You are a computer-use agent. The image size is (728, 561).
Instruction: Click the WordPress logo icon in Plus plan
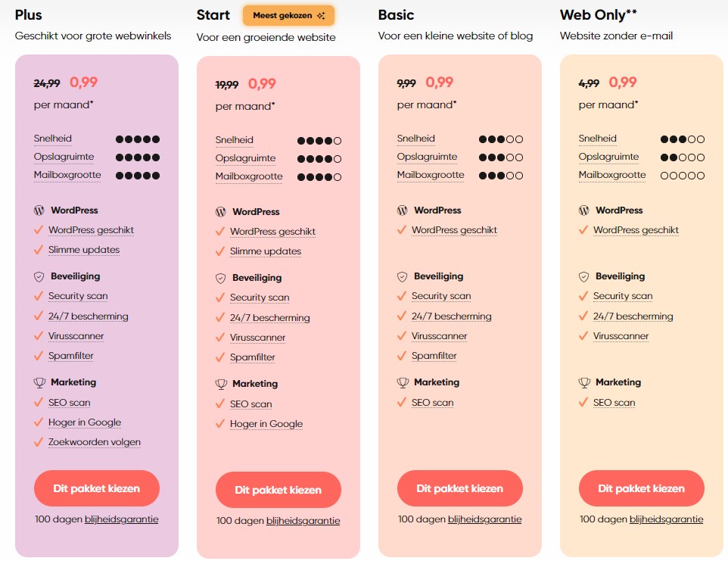(x=39, y=210)
